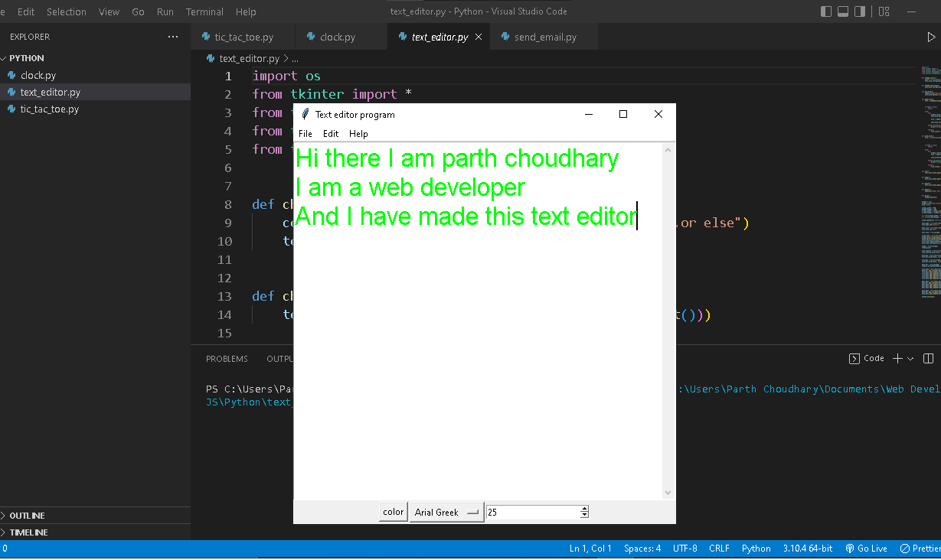Click the feather icon in Text editor program window
The image size is (941, 560).
(305, 114)
